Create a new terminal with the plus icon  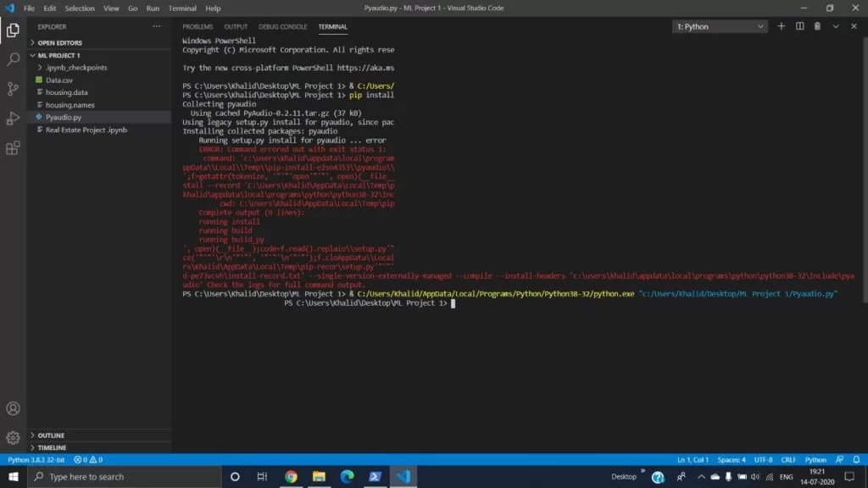pos(780,26)
